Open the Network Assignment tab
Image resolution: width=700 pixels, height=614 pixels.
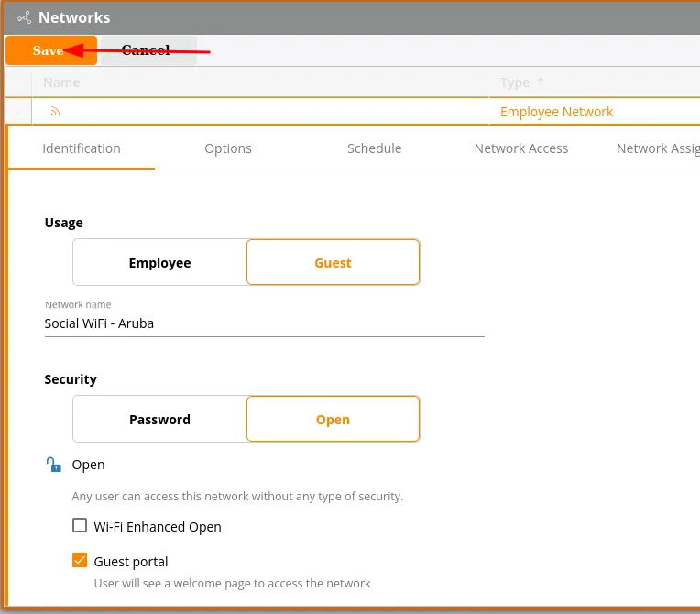658,148
